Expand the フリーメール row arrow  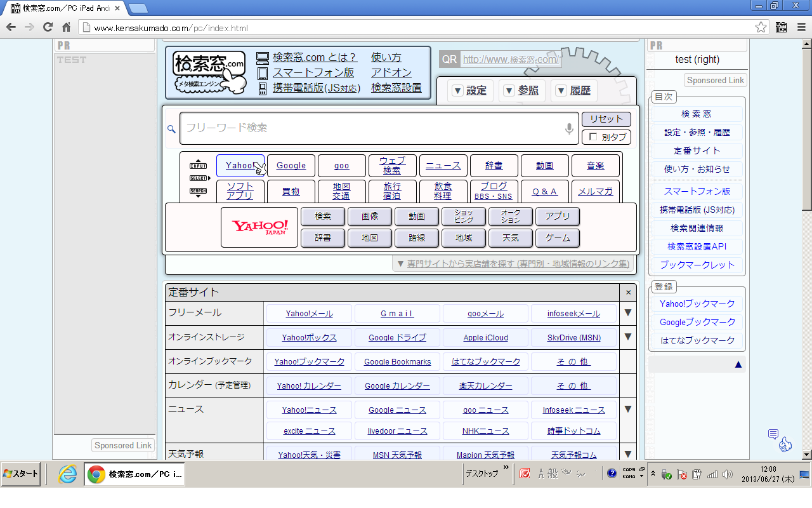pyautogui.click(x=628, y=312)
